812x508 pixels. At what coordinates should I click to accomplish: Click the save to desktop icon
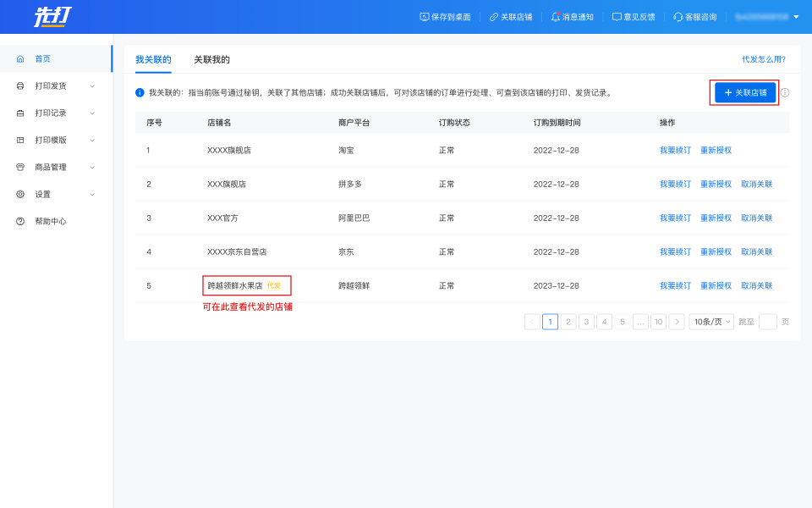click(425, 17)
